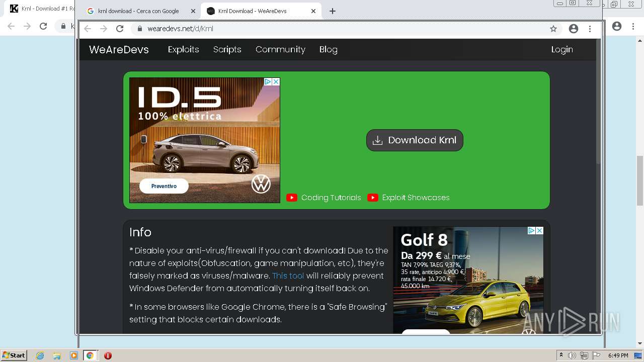This screenshot has height=362, width=644.
Task: Open the Scripts menu
Action: tap(227, 49)
